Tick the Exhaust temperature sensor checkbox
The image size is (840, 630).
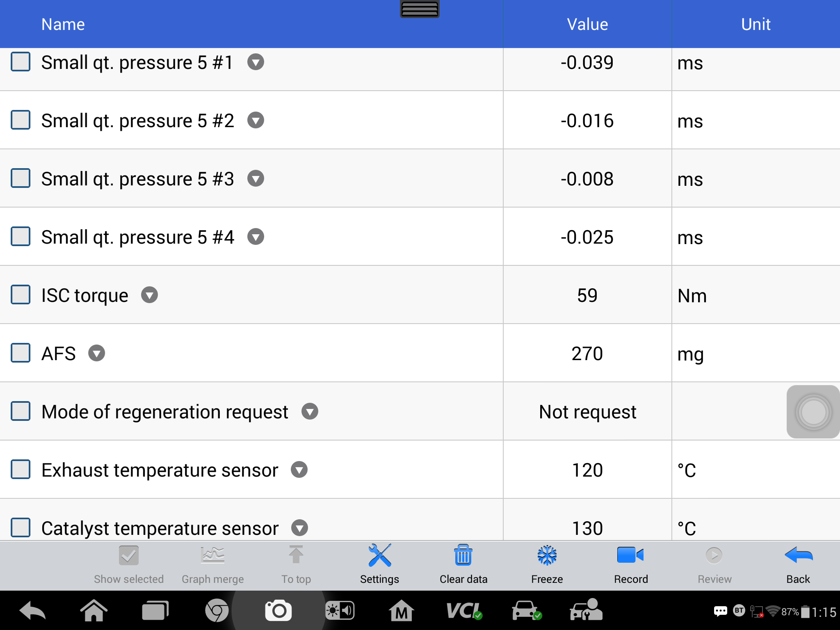point(21,470)
